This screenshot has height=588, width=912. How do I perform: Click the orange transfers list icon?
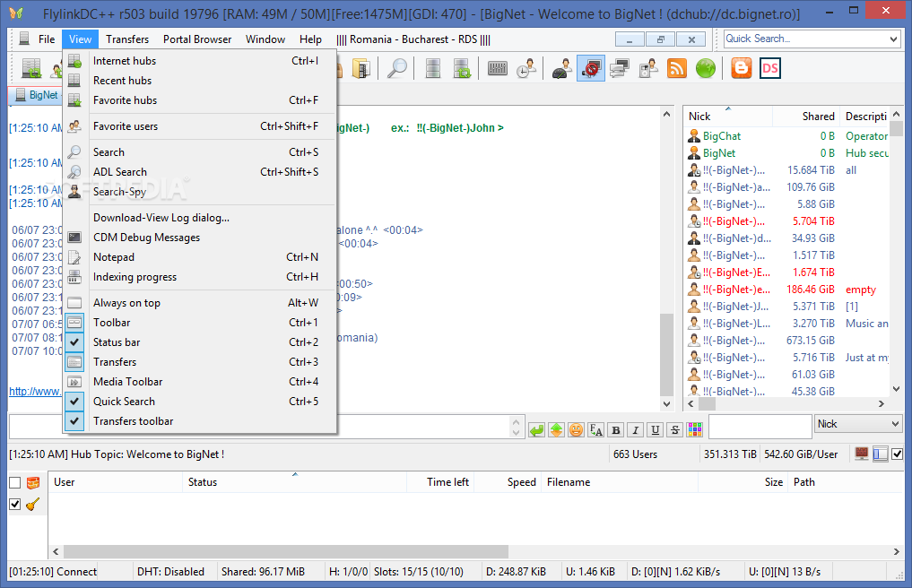[33, 483]
